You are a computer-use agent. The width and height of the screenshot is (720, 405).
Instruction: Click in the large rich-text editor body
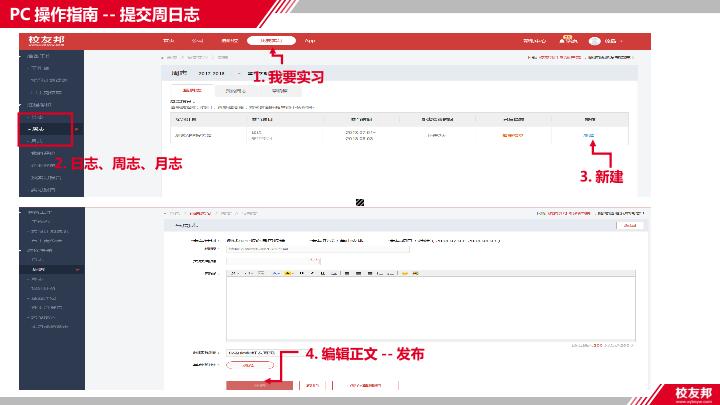(x=430, y=310)
